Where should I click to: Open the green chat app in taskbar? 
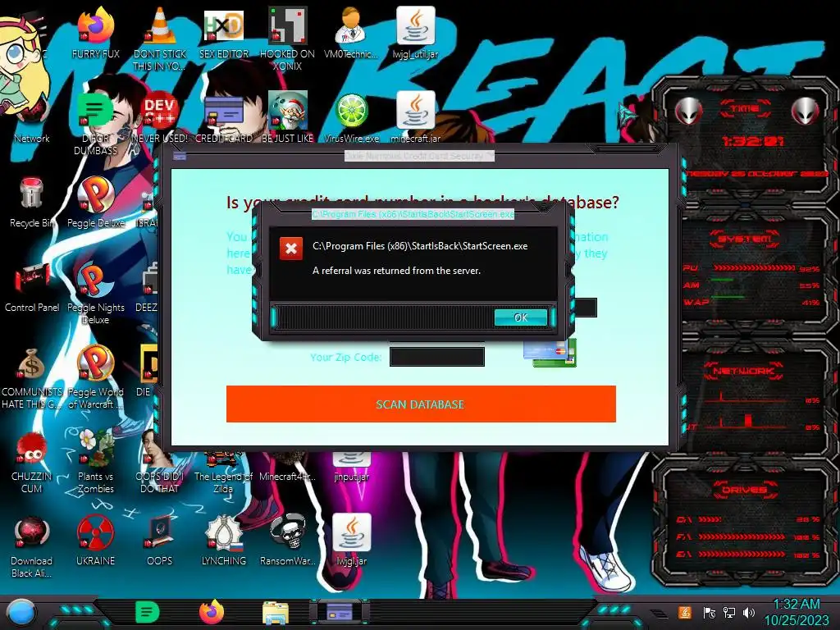[x=147, y=612]
